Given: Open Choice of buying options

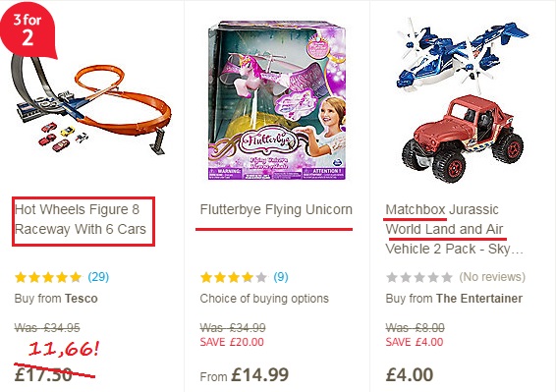Looking at the screenshot, I should click(x=264, y=299).
